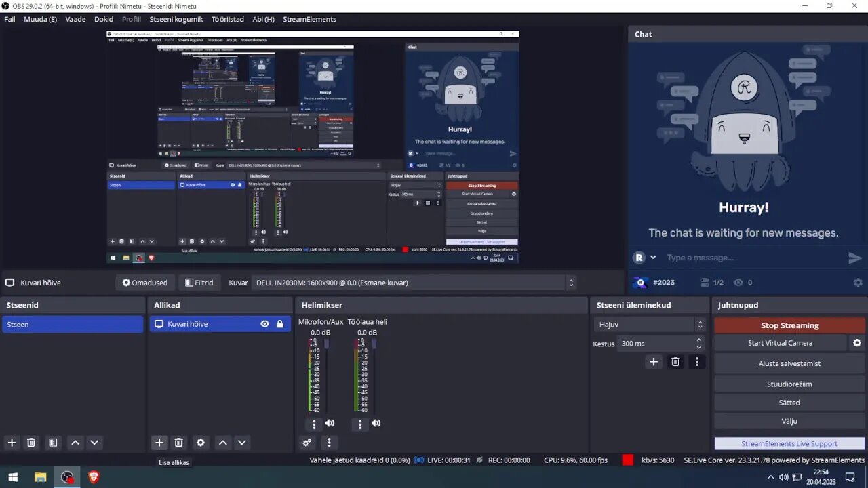The height and width of the screenshot is (488, 868).
Task: Click the chat viewers eye count
Action: point(743,283)
